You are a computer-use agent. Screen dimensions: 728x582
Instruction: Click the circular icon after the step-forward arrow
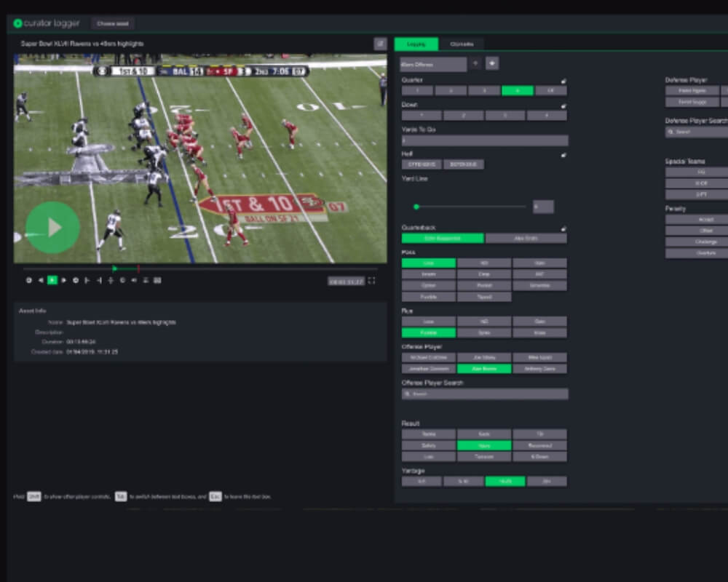76,280
